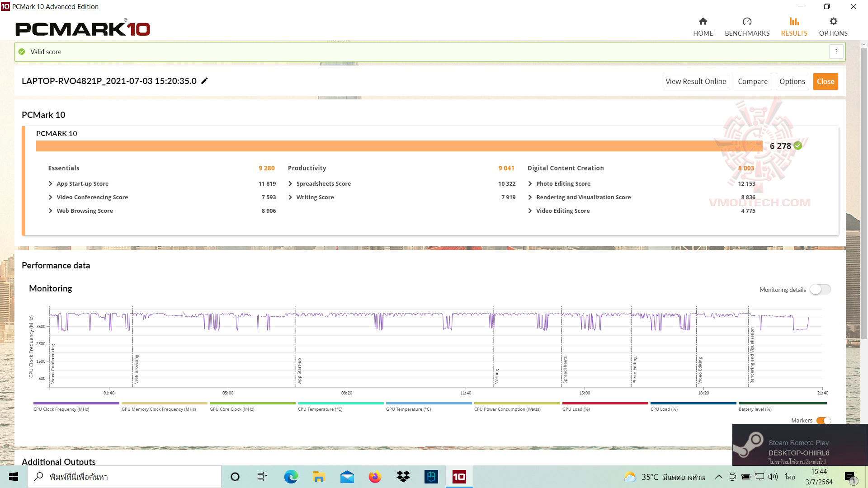
Task: Turn off the Markers toggle
Action: click(x=824, y=421)
